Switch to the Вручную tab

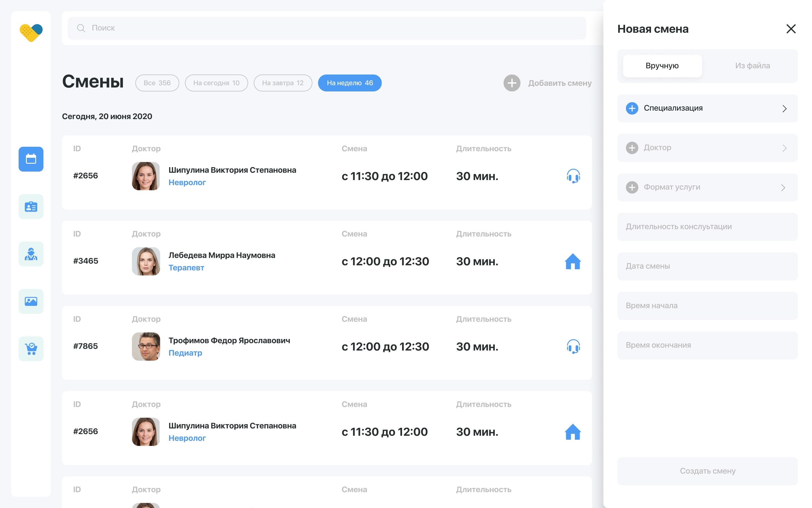pyautogui.click(x=662, y=66)
